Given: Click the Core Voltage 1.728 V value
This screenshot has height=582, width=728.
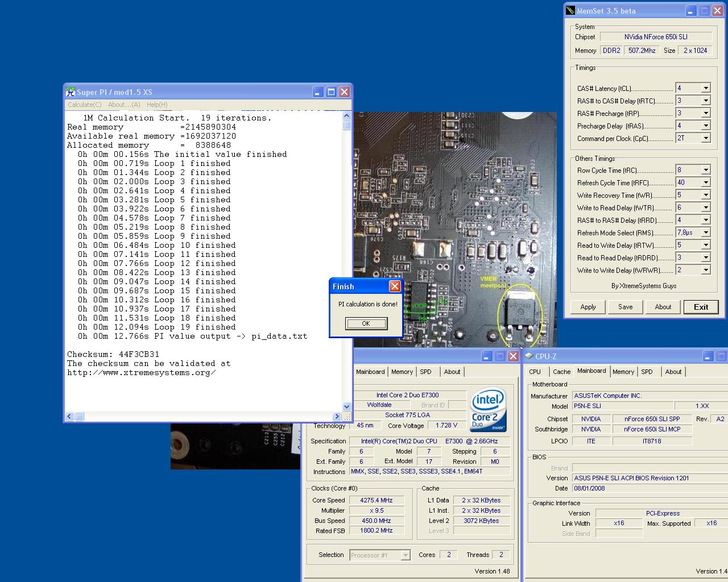Looking at the screenshot, I should click(x=447, y=425).
